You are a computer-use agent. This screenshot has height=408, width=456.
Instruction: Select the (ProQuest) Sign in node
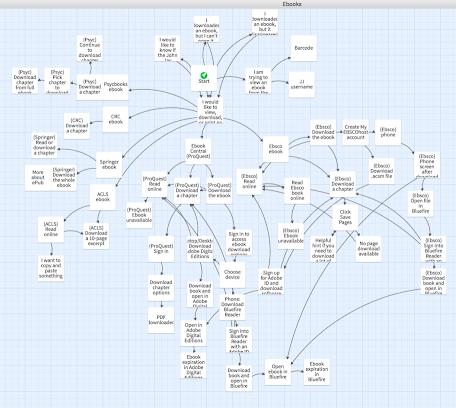point(161,249)
